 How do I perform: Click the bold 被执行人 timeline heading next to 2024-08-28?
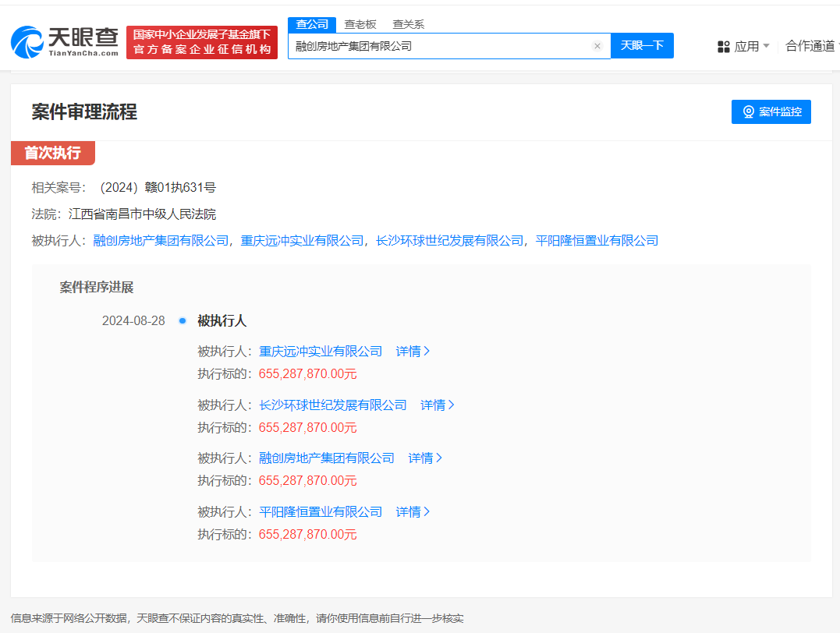coord(222,320)
